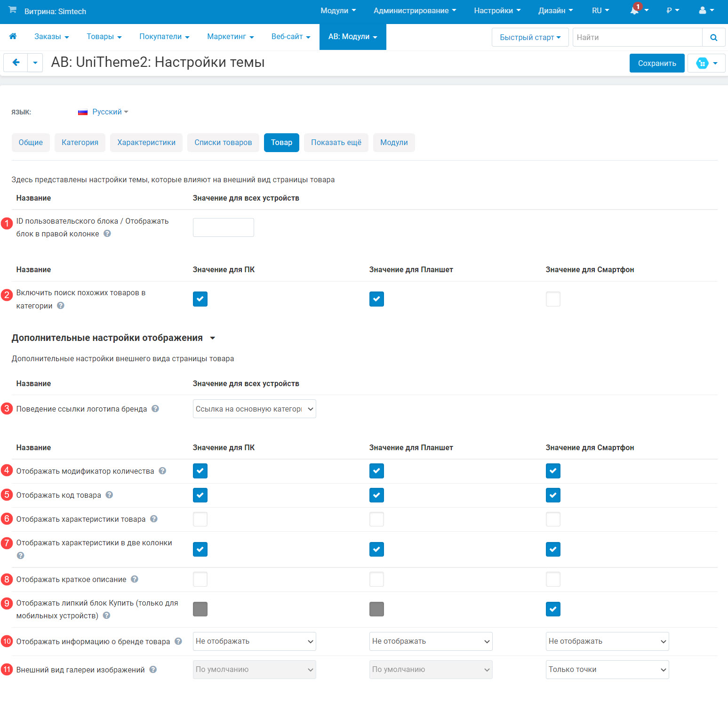728x704 pixels.
Task: Open the Настройки menu
Action: [x=497, y=10]
